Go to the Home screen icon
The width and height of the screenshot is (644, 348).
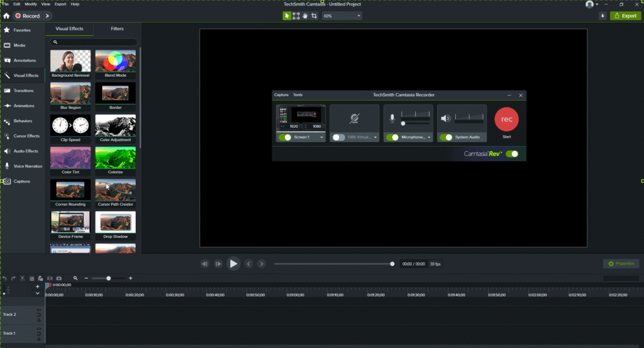(x=6, y=16)
